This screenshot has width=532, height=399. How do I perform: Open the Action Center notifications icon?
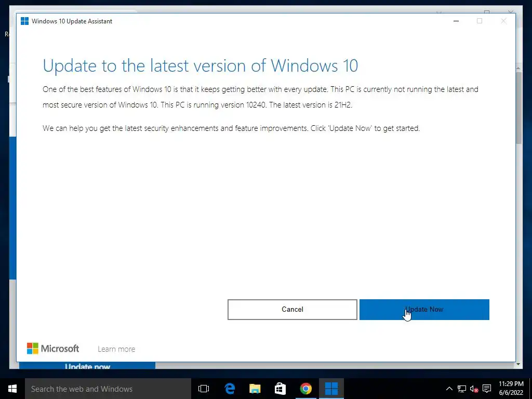(x=487, y=389)
